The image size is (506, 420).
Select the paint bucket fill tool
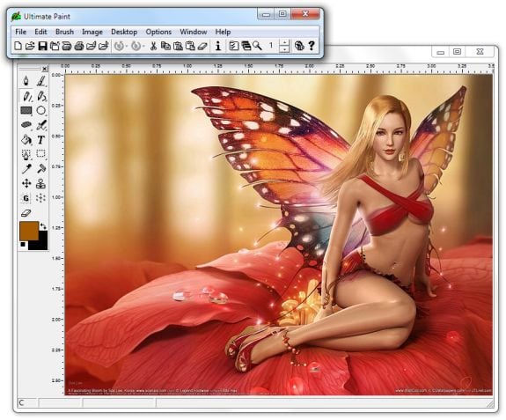[26, 139]
